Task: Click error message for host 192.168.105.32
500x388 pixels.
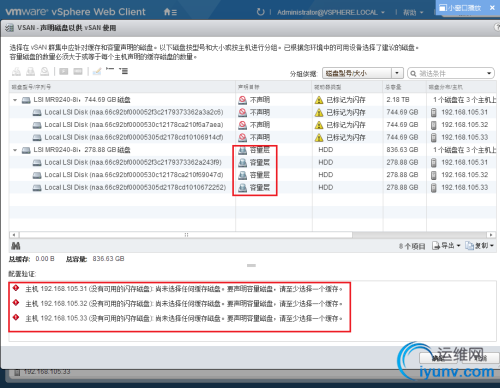Action: [184, 304]
